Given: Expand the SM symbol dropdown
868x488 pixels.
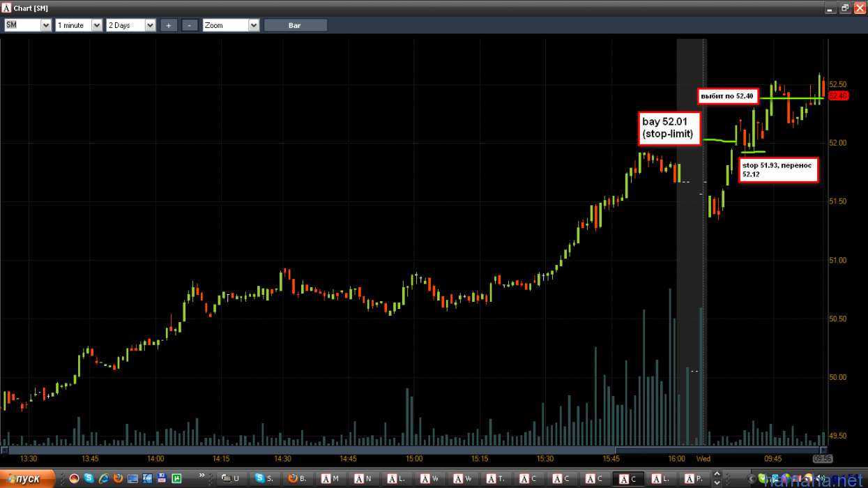Looking at the screenshot, I should [46, 25].
